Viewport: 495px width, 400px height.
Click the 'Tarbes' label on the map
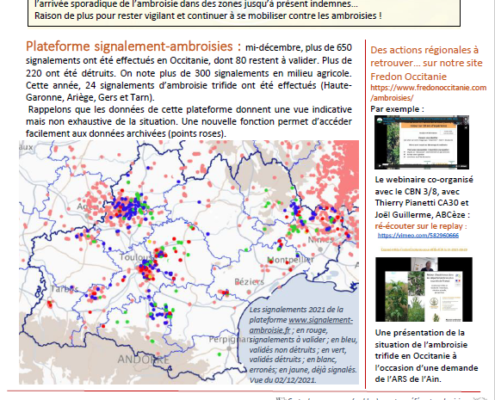[x=64, y=289]
